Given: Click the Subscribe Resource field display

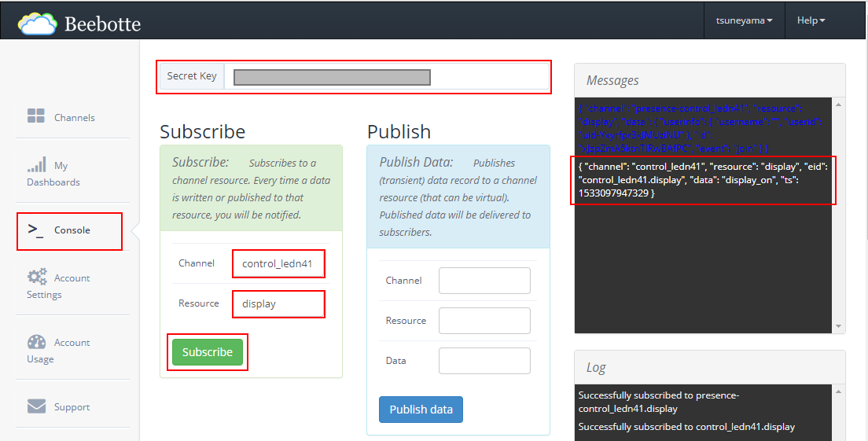Looking at the screenshot, I should 278,303.
